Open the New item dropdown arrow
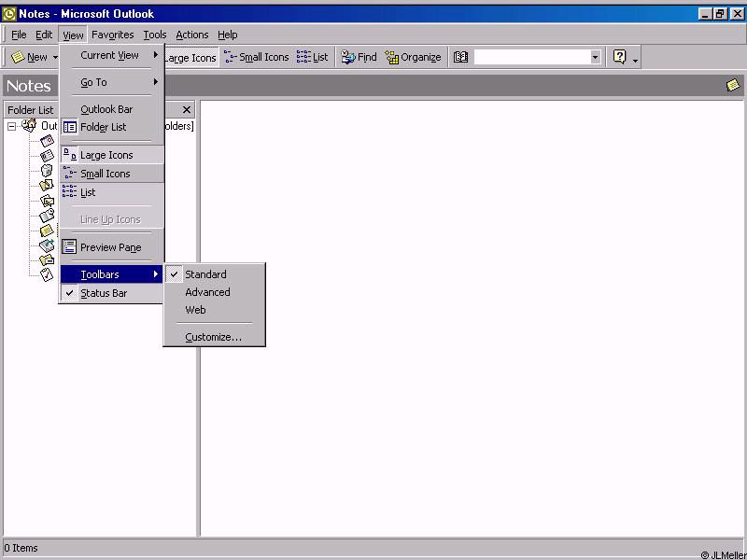Image resolution: width=747 pixels, height=560 pixels. 55,58
